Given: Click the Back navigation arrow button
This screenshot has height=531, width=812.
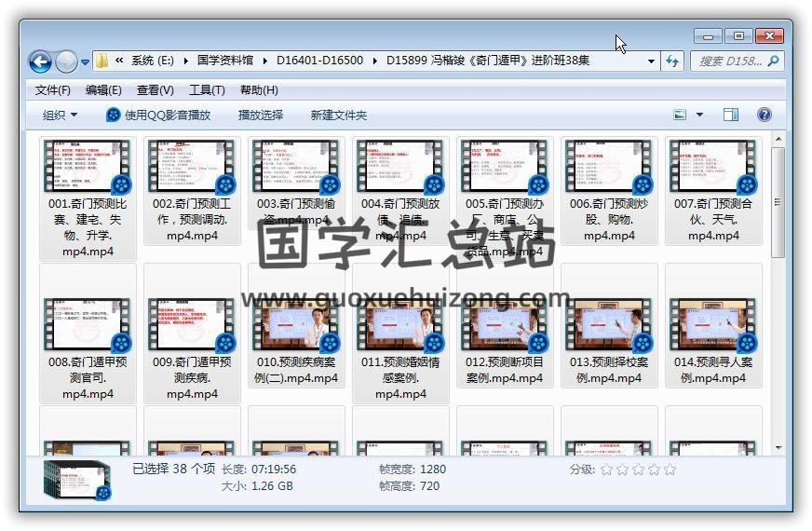Looking at the screenshot, I should tap(40, 61).
